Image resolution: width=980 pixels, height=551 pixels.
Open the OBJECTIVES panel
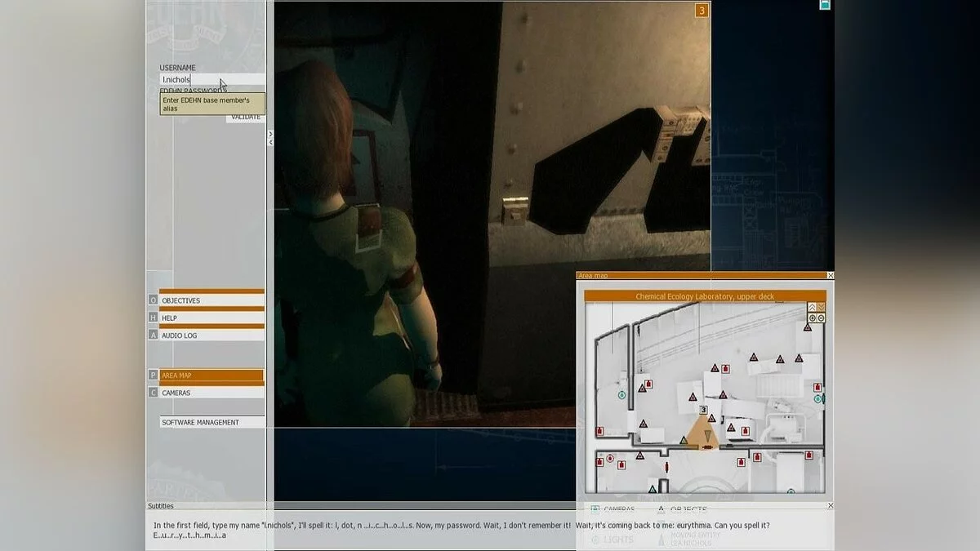coord(212,300)
